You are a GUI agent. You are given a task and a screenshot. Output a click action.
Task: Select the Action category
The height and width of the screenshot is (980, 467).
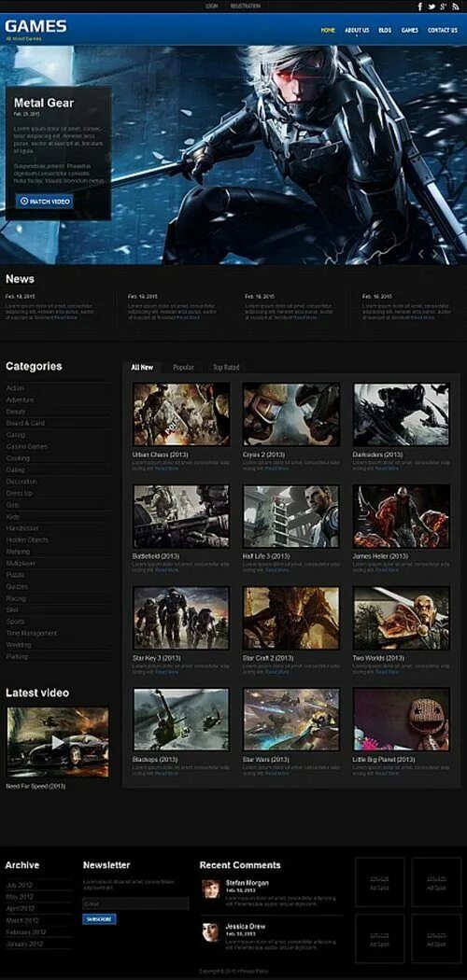[15, 388]
